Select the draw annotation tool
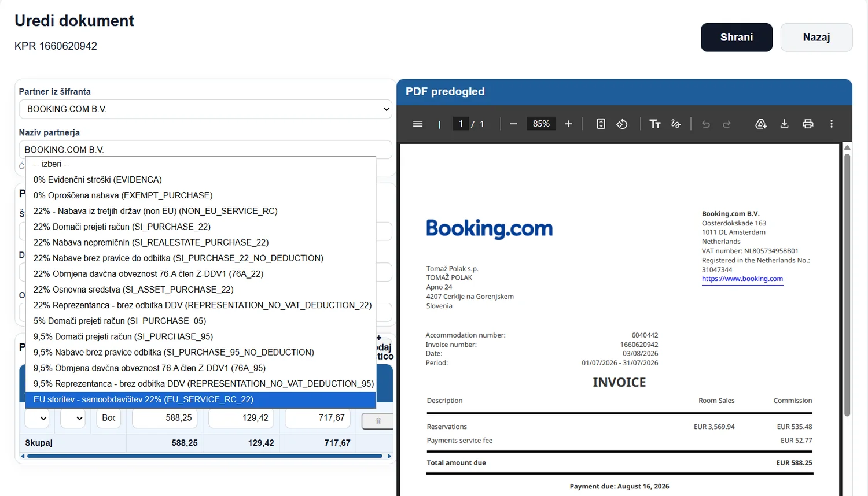 point(675,124)
